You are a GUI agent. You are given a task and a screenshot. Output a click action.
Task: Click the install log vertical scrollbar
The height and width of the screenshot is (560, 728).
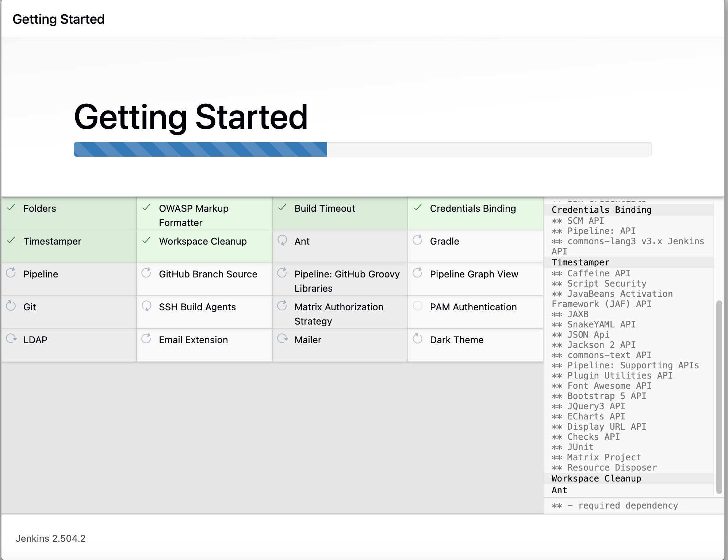(x=719, y=397)
